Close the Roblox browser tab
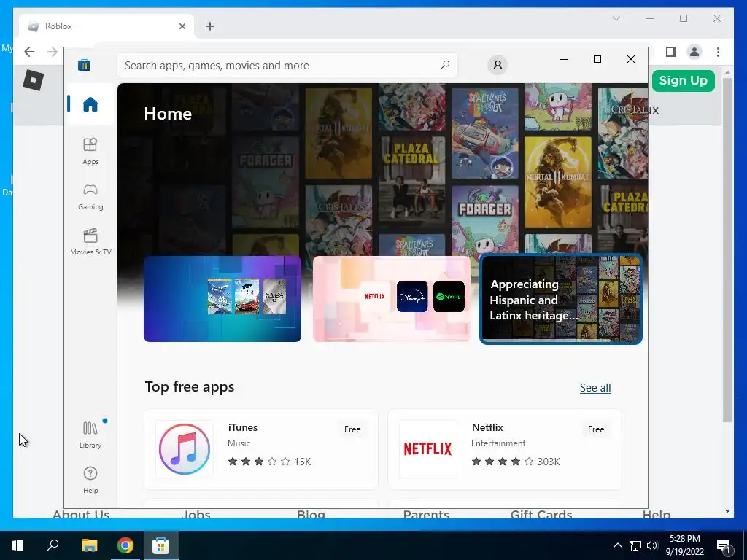 [x=182, y=26]
